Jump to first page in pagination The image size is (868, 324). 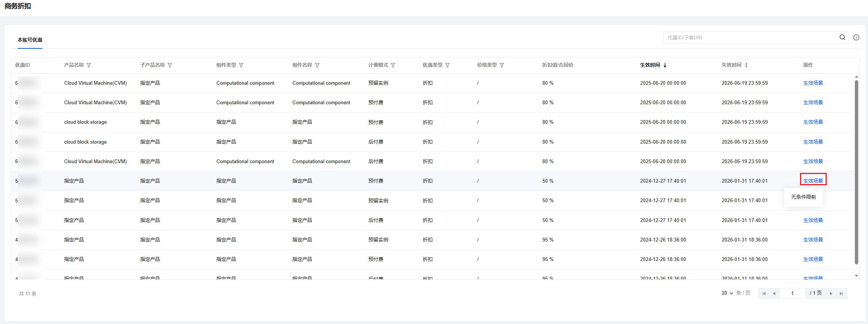pos(764,294)
